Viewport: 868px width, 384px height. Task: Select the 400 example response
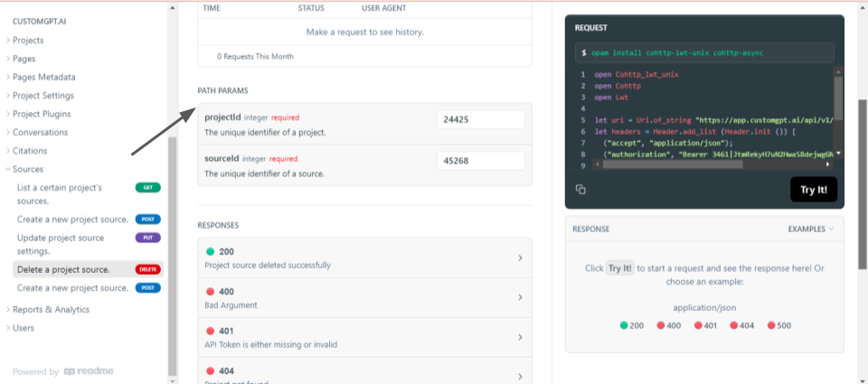click(x=669, y=325)
